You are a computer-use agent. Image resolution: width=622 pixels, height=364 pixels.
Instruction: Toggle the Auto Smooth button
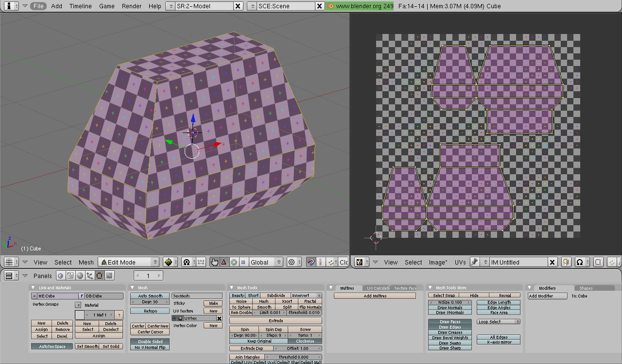click(x=150, y=296)
